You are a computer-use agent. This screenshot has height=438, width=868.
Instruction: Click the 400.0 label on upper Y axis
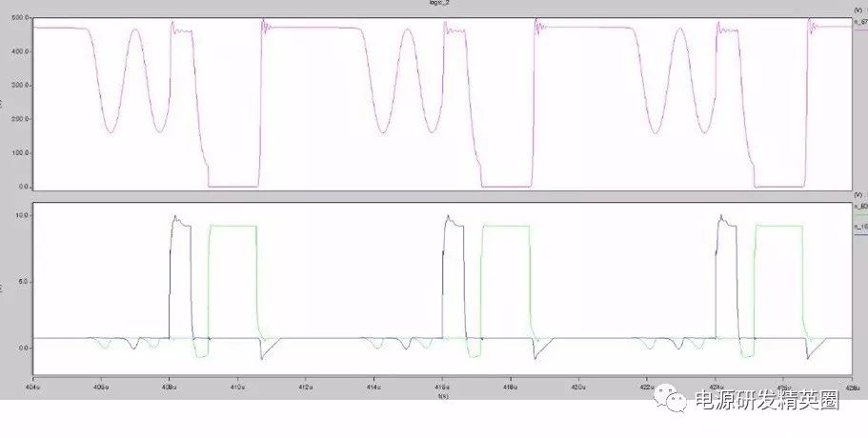19,51
